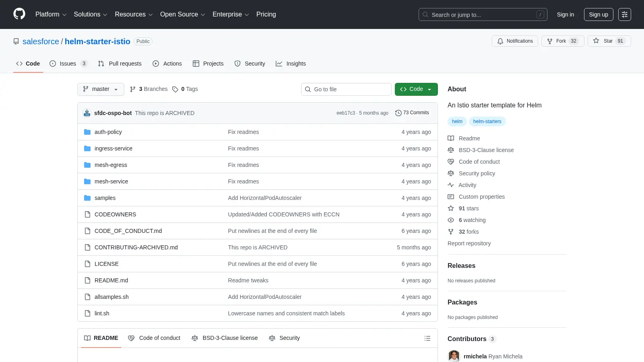
Task: Click the helm topic tag
Action: [457, 121]
